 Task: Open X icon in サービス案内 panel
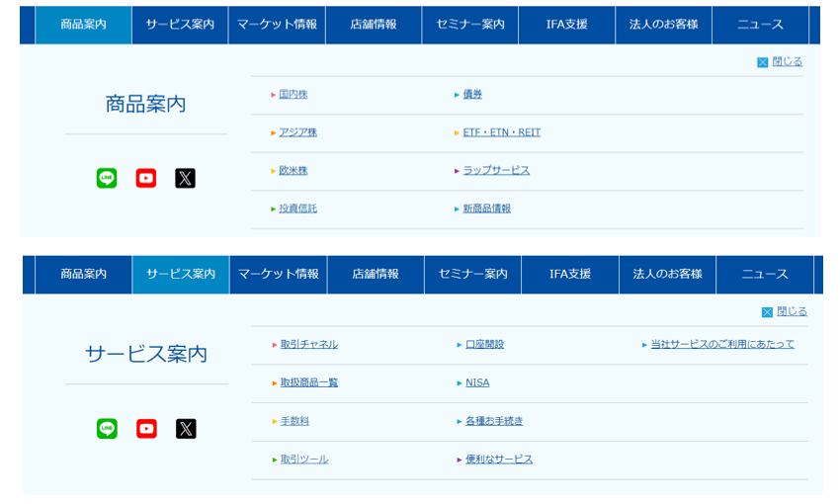coord(186,429)
